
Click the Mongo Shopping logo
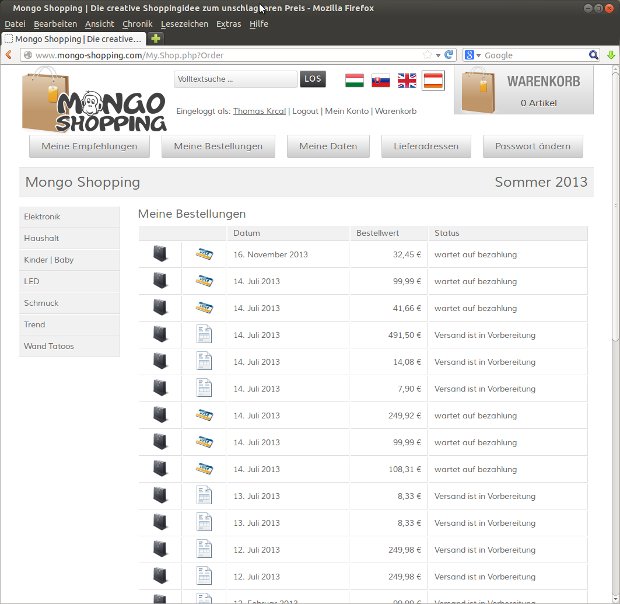[x=94, y=100]
